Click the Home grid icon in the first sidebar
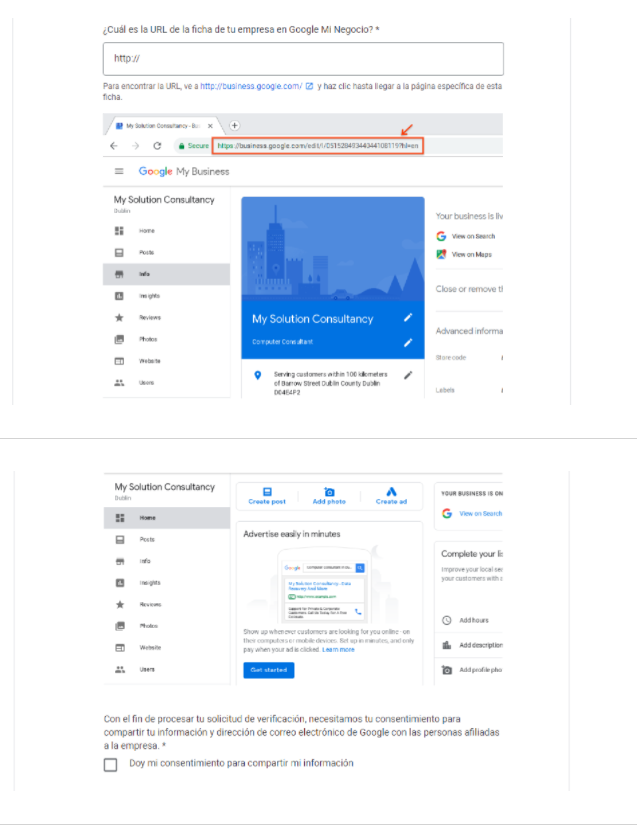Screen dimensions: 637x831 pos(119,231)
